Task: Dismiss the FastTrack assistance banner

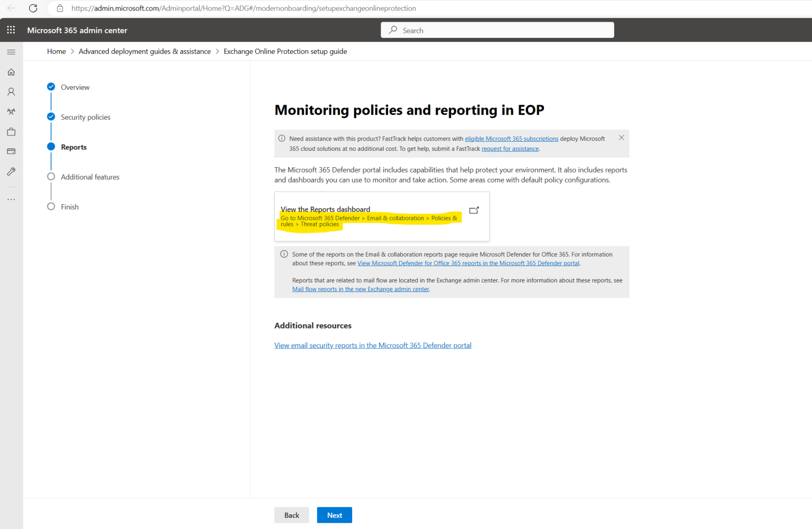Action: tap(621, 138)
